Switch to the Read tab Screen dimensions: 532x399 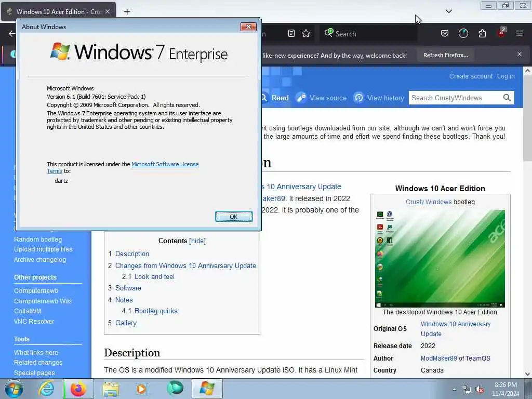click(275, 98)
